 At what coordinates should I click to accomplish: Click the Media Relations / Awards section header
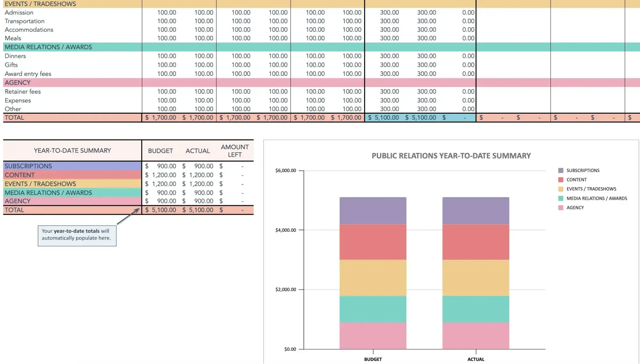[x=48, y=47]
